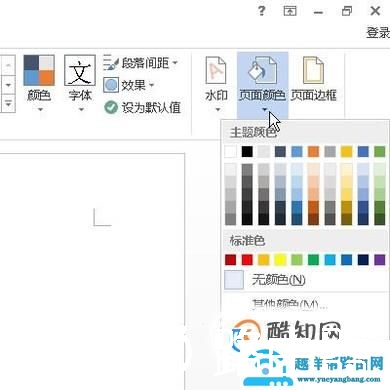
Task: Select dark red standard color
Action: pyautogui.click(x=230, y=260)
